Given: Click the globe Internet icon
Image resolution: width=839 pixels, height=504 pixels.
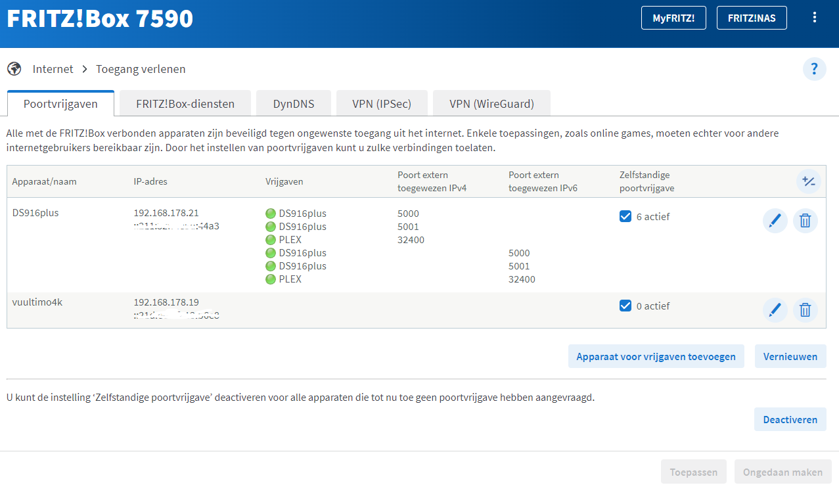Looking at the screenshot, I should click(14, 69).
